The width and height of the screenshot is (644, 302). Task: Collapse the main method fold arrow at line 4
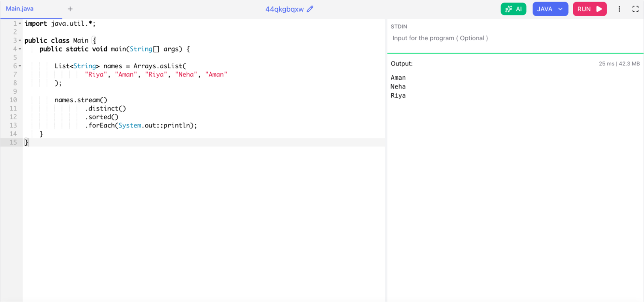pyautogui.click(x=20, y=49)
